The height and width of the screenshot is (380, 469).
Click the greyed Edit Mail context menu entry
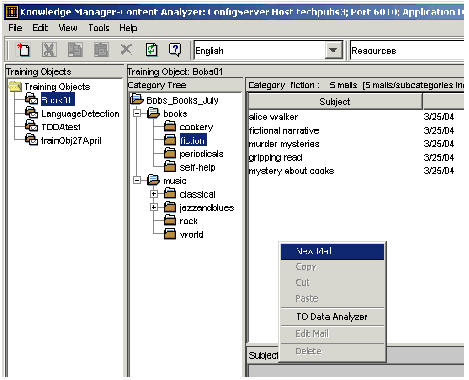click(332, 334)
